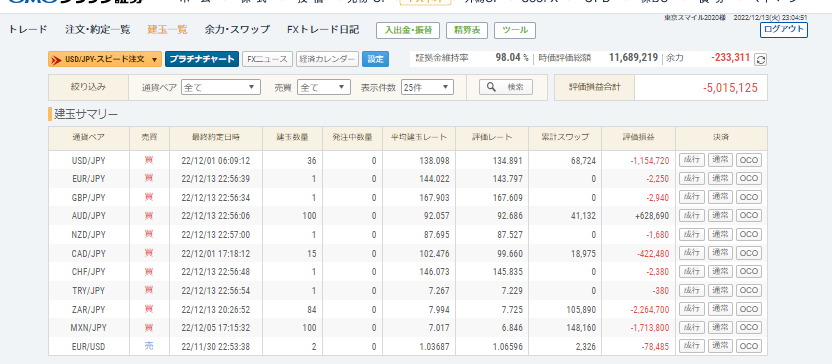This screenshot has width=832, height=364.
Task: Click 成行 for EUR/USD row
Action: [x=692, y=346]
